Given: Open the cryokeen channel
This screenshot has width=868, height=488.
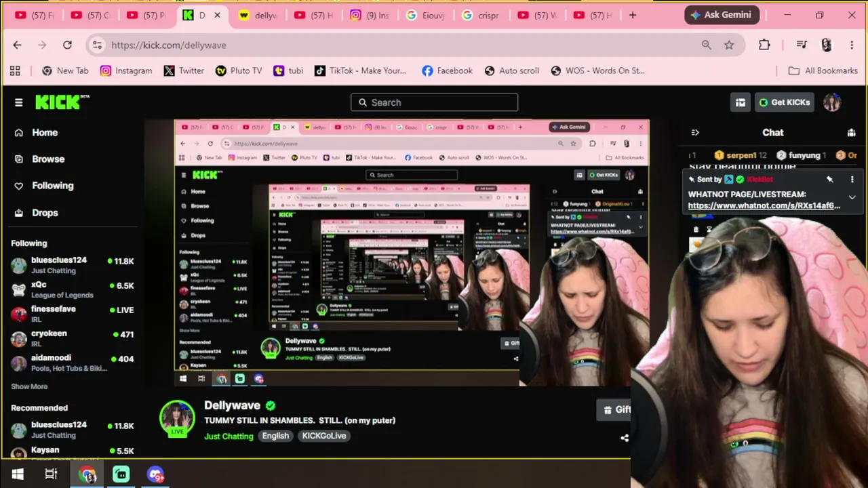Looking at the screenshot, I should point(72,338).
